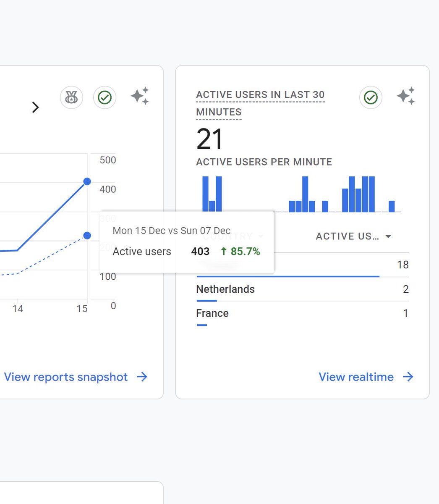Click the solid line data point at 403

[x=87, y=181]
